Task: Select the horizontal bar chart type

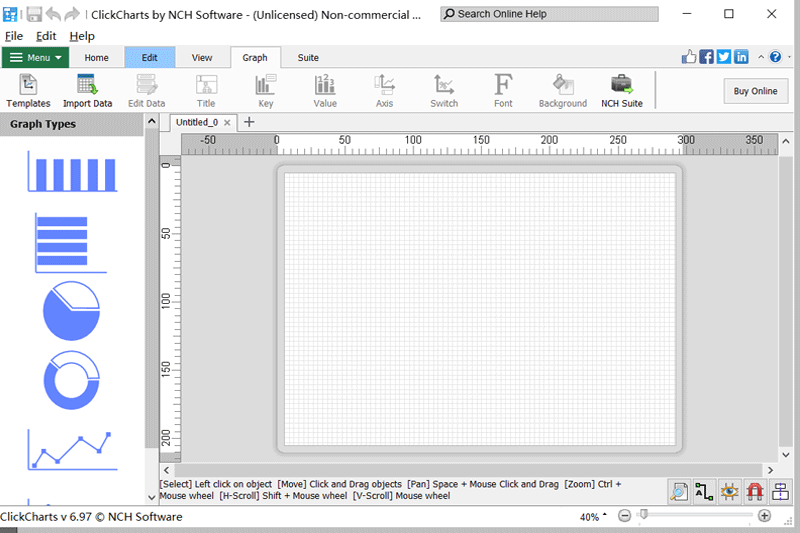Action: coord(70,243)
